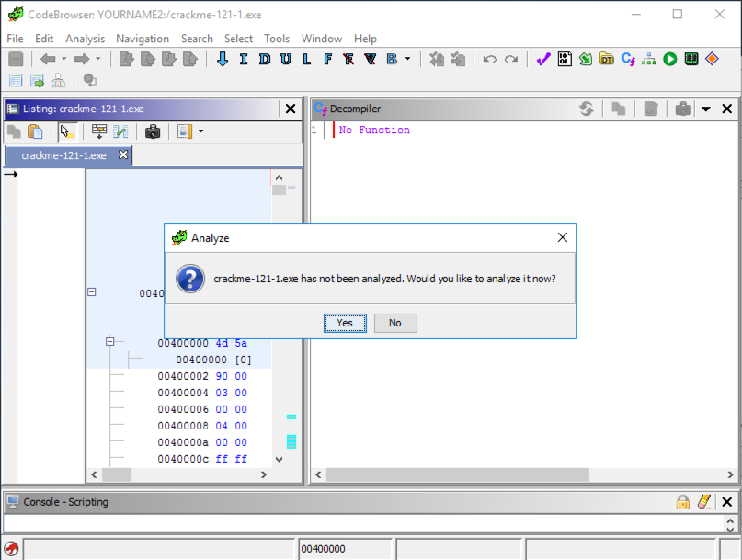Open the Analysis menu
The width and height of the screenshot is (742, 560).
coord(86,39)
